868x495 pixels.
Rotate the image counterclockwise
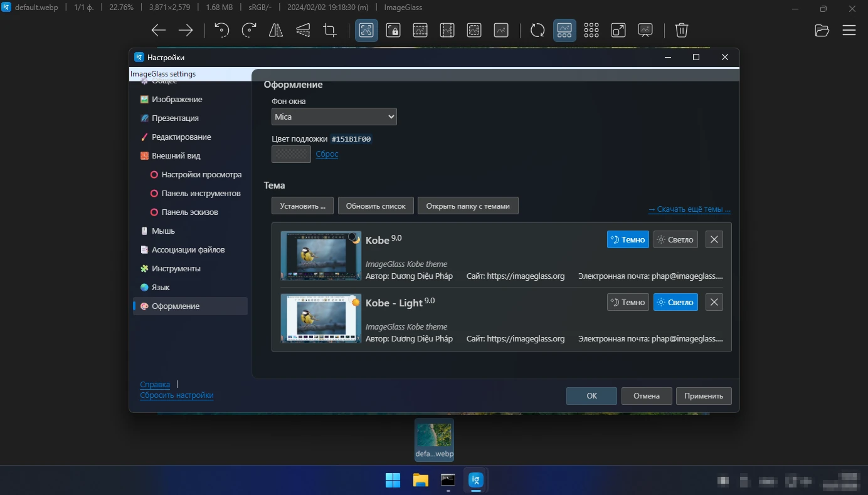click(221, 30)
